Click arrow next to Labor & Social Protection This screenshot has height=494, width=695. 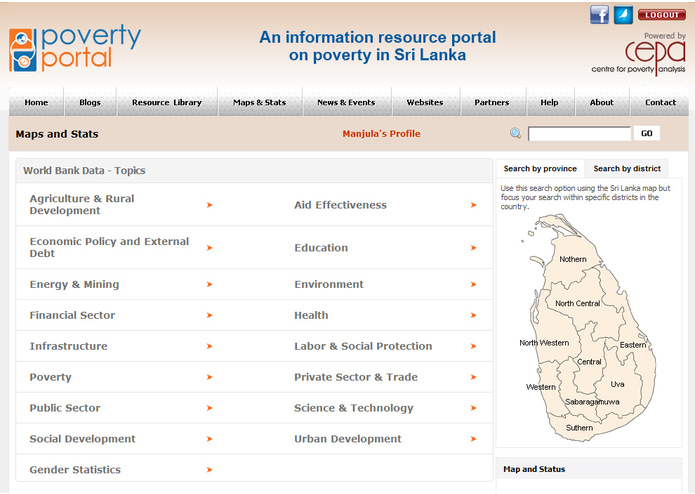point(473,346)
